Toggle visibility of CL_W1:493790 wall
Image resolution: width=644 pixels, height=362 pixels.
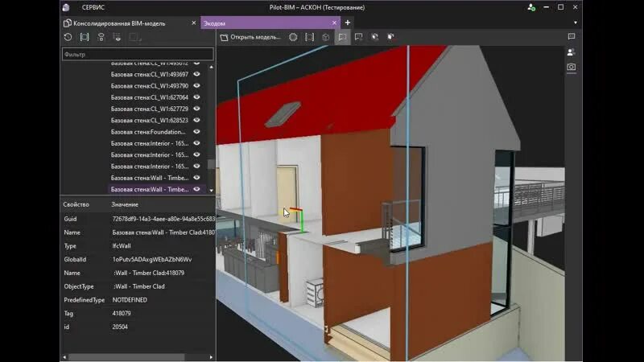(196, 86)
